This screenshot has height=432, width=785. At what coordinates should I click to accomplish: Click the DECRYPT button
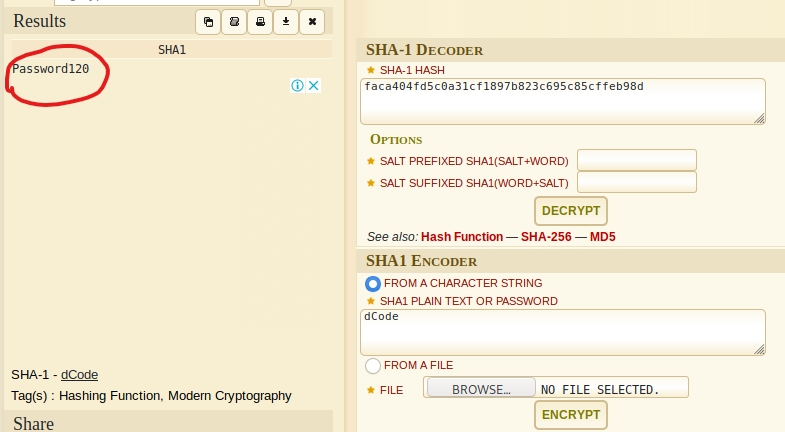pyautogui.click(x=571, y=211)
